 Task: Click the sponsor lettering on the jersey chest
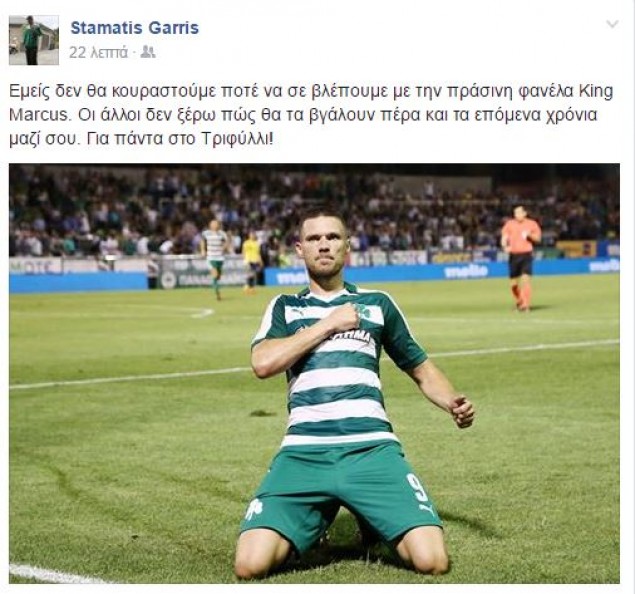352,336
